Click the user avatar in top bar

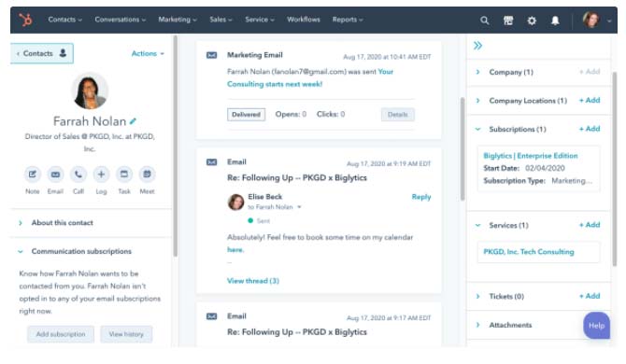590,20
